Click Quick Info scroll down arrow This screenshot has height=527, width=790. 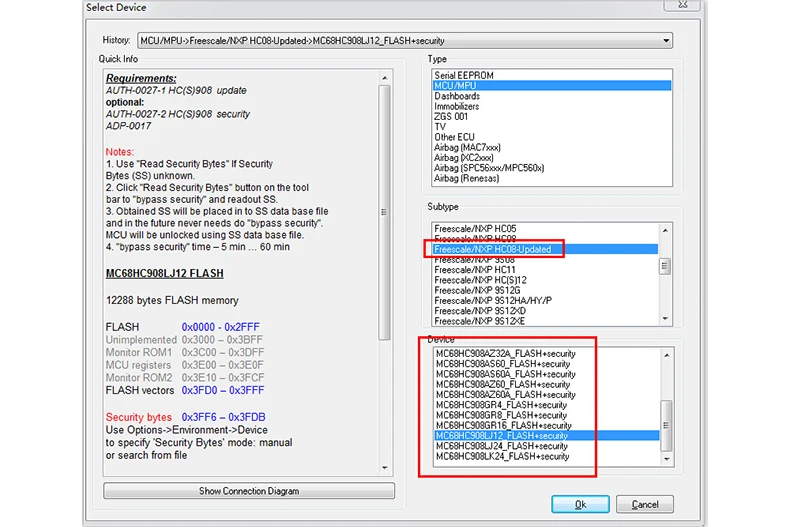tap(385, 468)
